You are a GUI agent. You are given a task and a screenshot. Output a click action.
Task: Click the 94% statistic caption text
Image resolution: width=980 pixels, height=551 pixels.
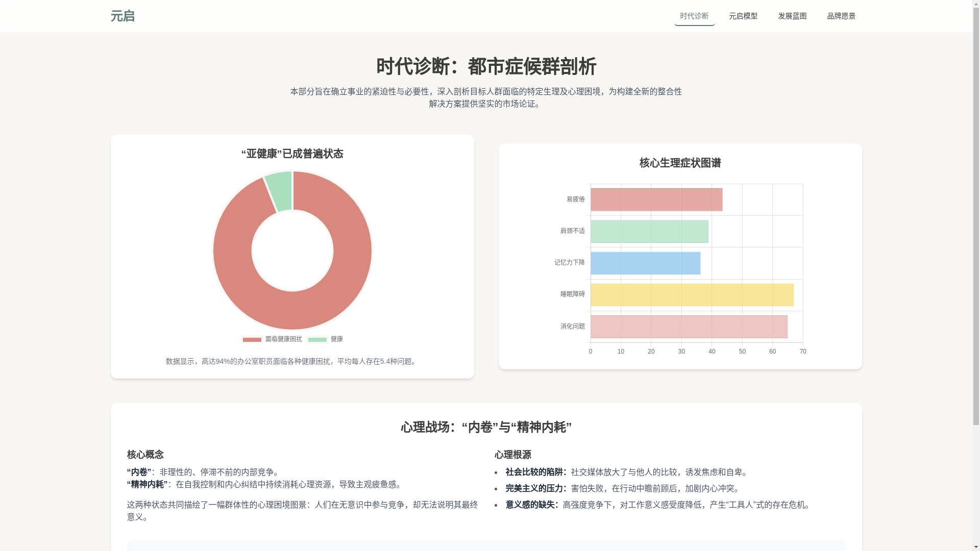pyautogui.click(x=292, y=361)
